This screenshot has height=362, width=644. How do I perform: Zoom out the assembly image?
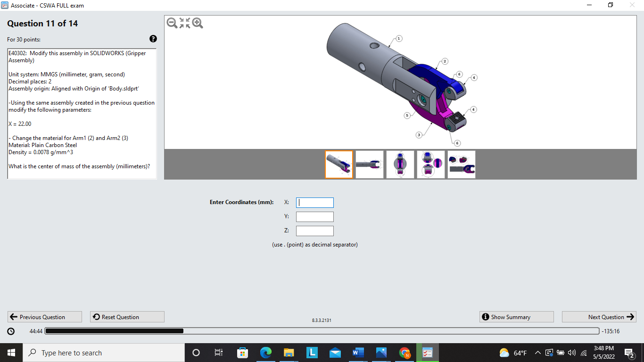[x=172, y=23]
